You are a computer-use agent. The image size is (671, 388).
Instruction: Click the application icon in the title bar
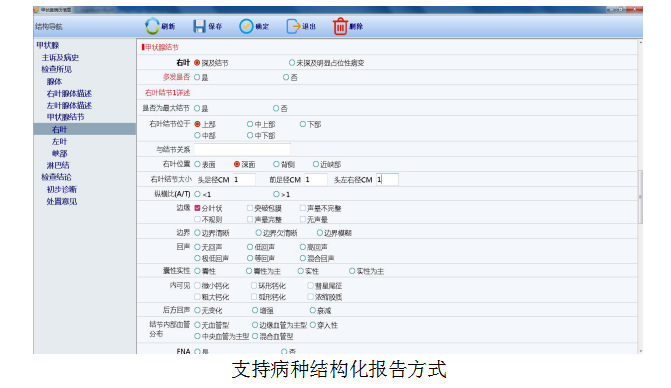pyautogui.click(x=36, y=9)
